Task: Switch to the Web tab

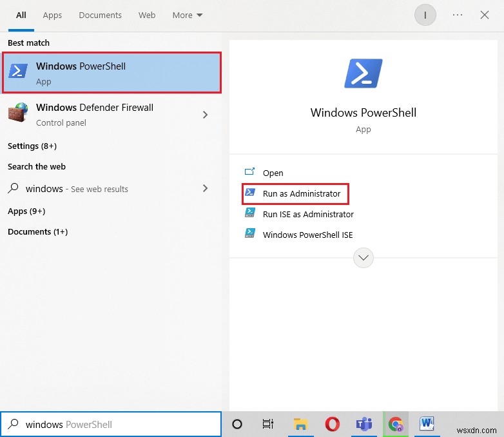Action: (147, 15)
